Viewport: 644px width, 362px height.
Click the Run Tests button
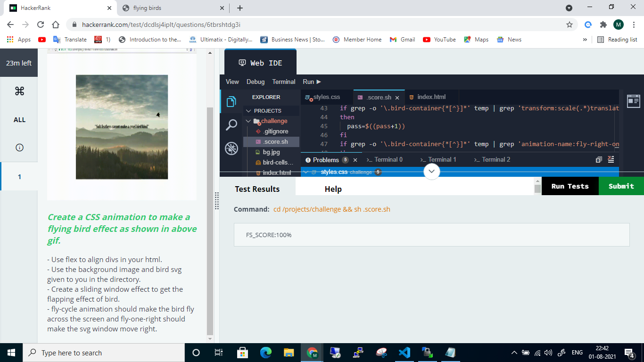pyautogui.click(x=570, y=186)
